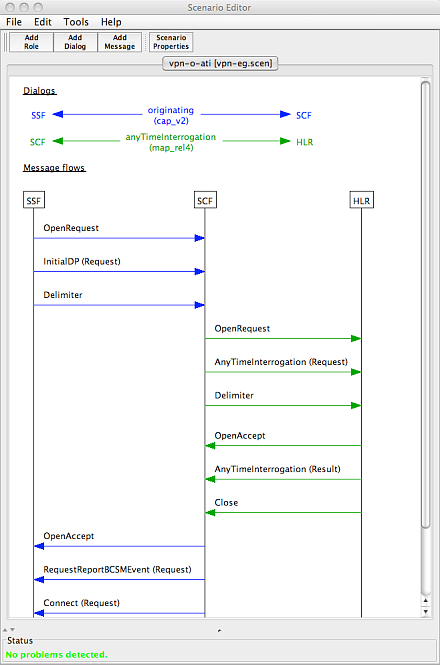
Task: Collapse the Status panel using the divider arrows
Action: point(13,630)
